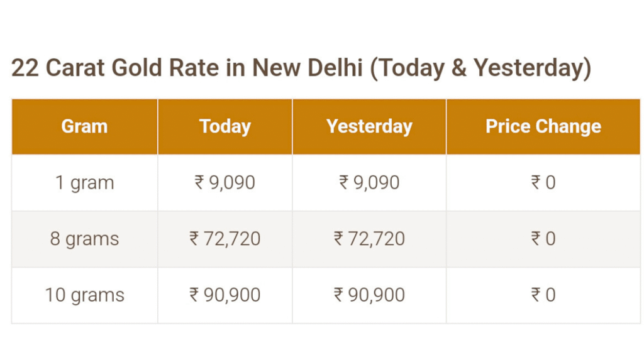Click the Price Change column header
This screenshot has width=644, height=362.
(543, 126)
